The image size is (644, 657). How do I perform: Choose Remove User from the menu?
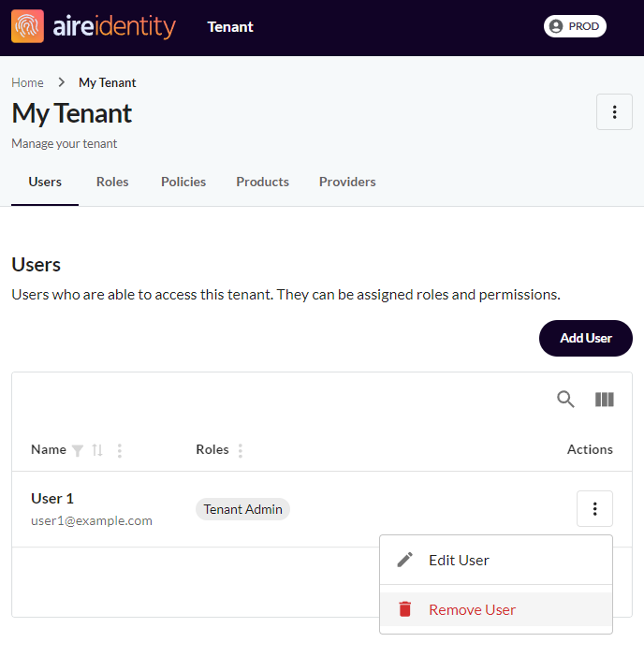click(496, 609)
